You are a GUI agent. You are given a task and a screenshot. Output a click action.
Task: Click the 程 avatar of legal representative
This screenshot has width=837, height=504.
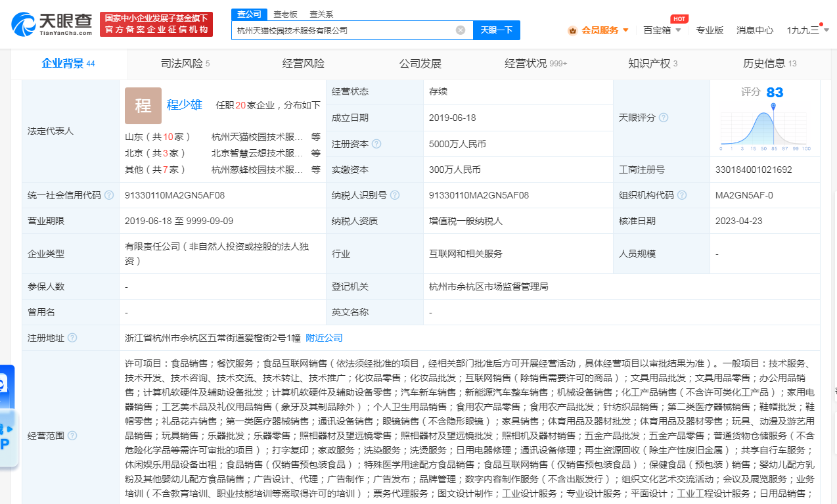click(143, 105)
